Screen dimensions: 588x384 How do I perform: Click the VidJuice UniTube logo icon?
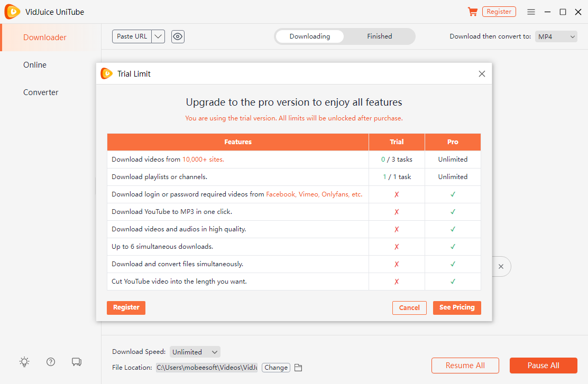12,12
